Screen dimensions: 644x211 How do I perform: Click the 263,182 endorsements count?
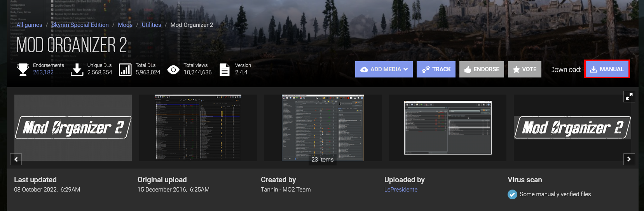coord(43,72)
